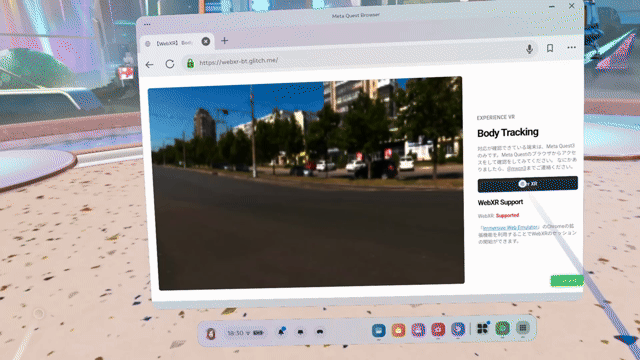Activate the microphone voice input icon
The height and width of the screenshot is (360, 640).
[529, 49]
